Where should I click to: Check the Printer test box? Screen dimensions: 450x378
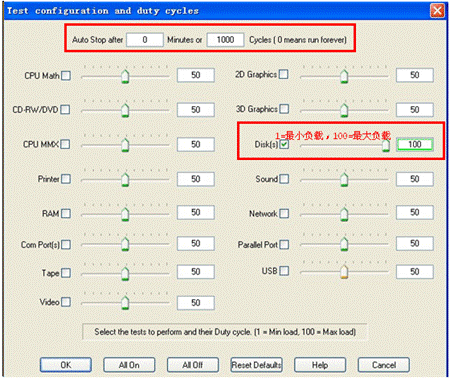click(66, 179)
